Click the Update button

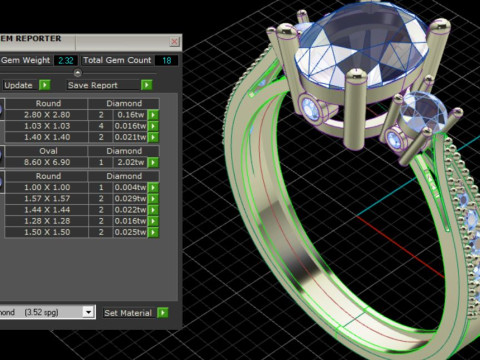(x=19, y=85)
